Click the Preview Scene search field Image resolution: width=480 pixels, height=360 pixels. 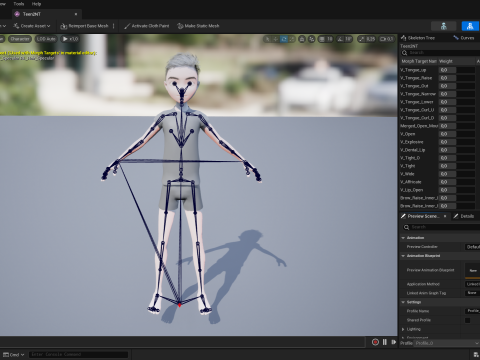441,227
